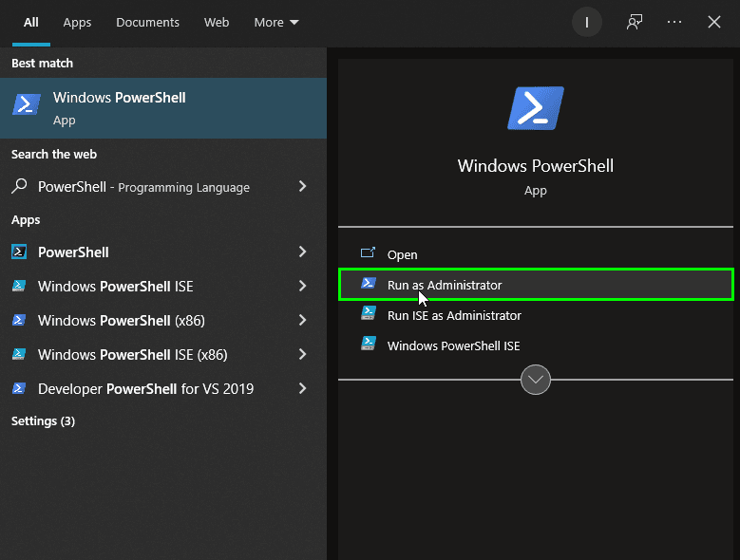Close the search panel
The image size is (740, 560).
714,22
